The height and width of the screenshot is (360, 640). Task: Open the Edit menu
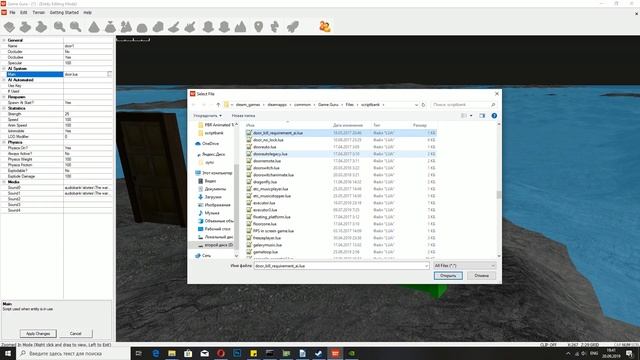coord(24,13)
